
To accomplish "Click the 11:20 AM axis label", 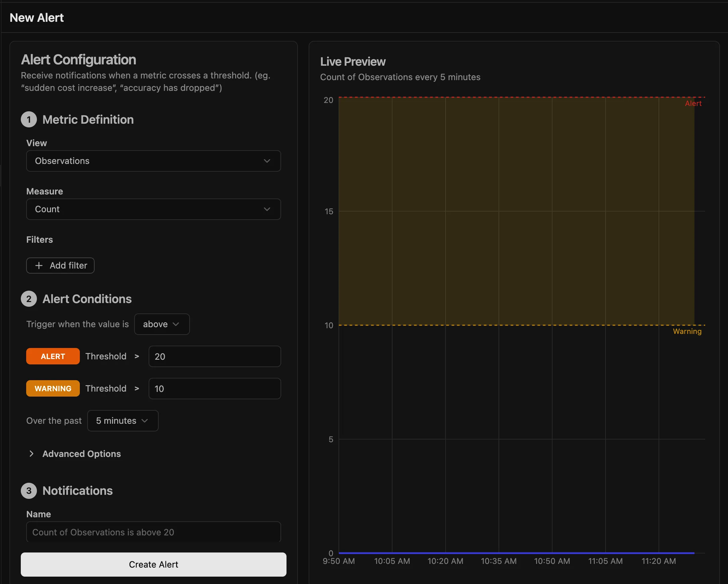I will click(659, 561).
